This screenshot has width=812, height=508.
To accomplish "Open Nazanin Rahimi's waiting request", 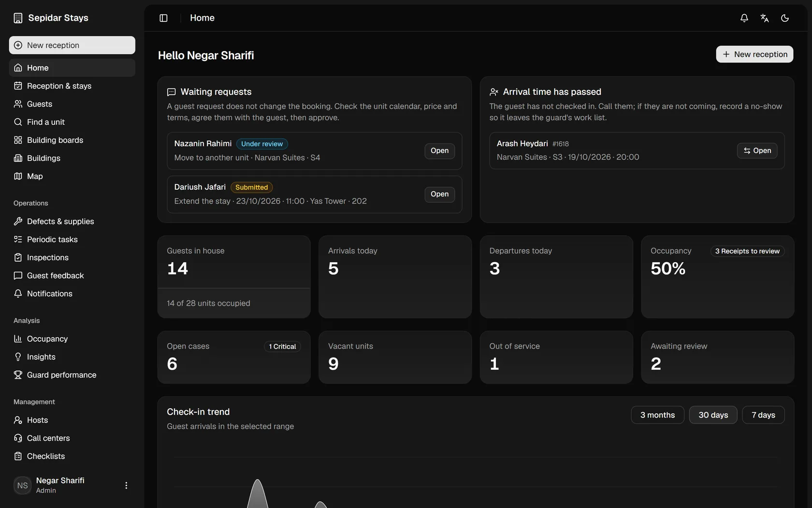I will pyautogui.click(x=439, y=150).
